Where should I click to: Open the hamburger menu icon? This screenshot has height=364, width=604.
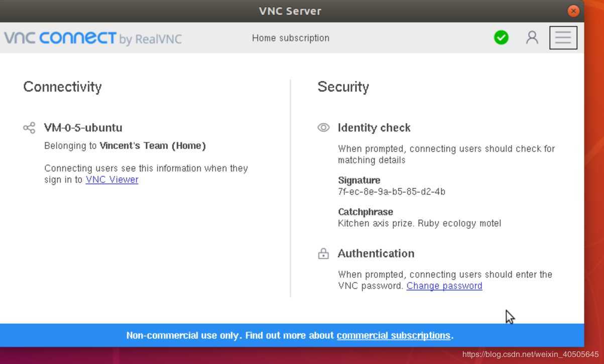click(x=563, y=38)
